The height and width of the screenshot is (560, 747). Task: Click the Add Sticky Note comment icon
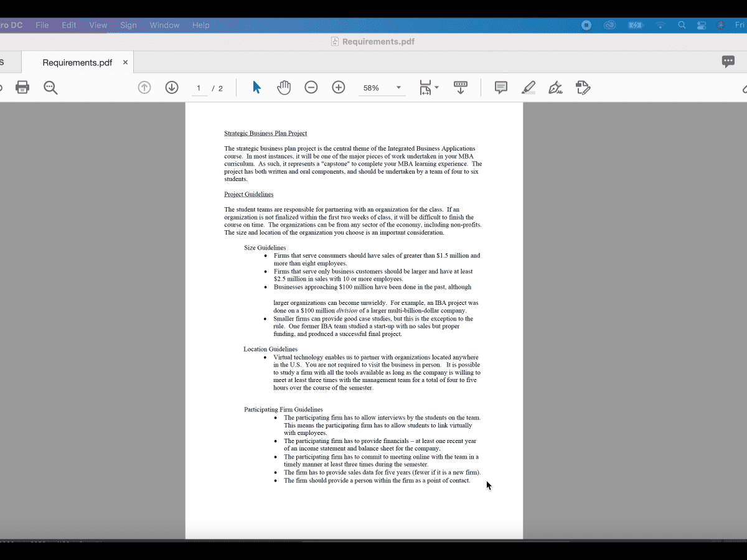click(x=501, y=87)
